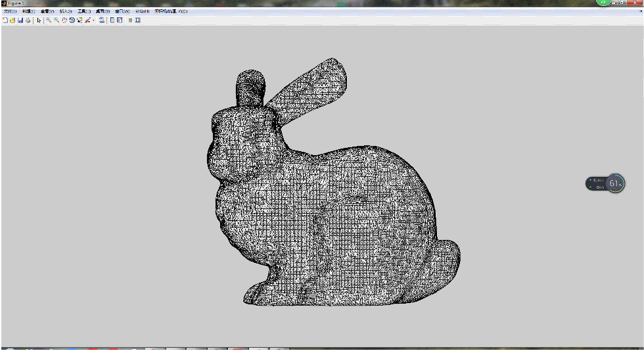Click the floating 61% speed monitor widget
Image resolution: width=644 pixels, height=351 pixels.
coord(605,183)
